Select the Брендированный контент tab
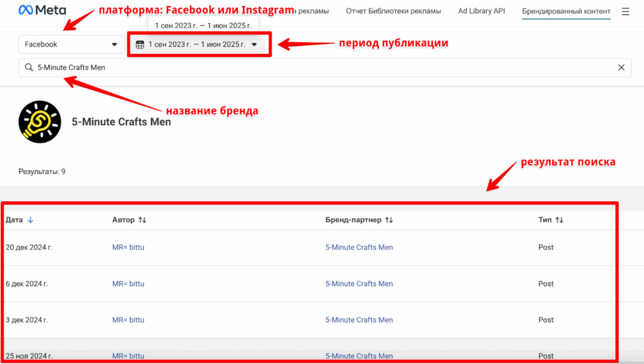644x364 pixels. point(566,11)
